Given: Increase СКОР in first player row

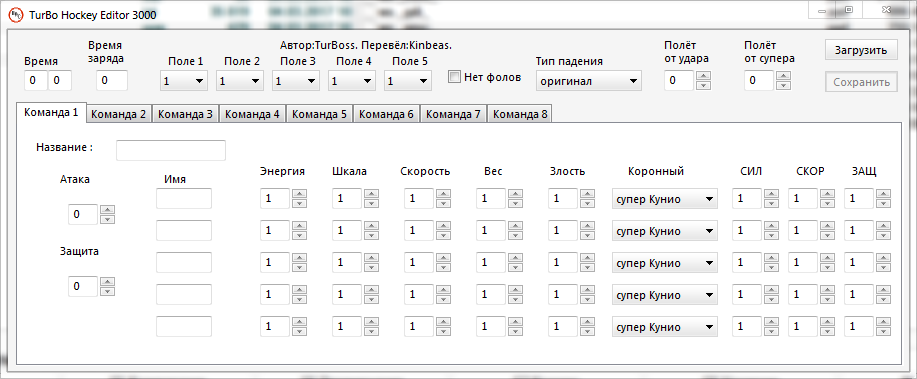Looking at the screenshot, I should pyautogui.click(x=828, y=194).
